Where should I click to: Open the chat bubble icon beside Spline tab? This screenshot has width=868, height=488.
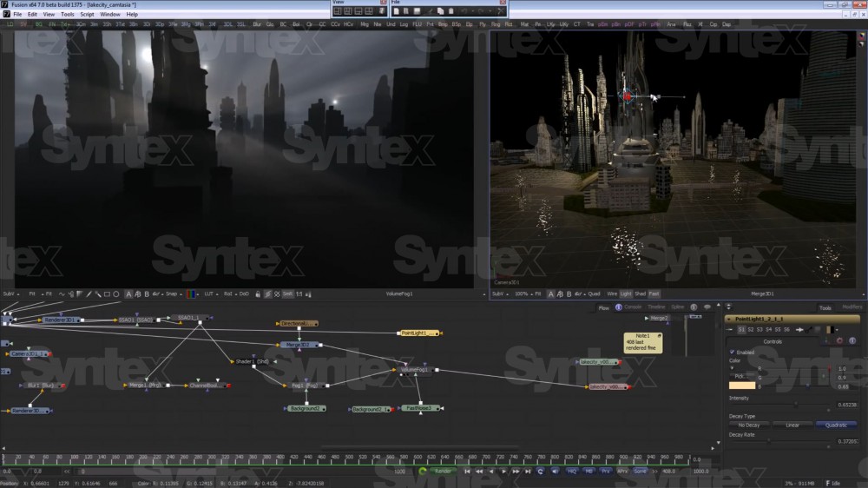click(707, 307)
